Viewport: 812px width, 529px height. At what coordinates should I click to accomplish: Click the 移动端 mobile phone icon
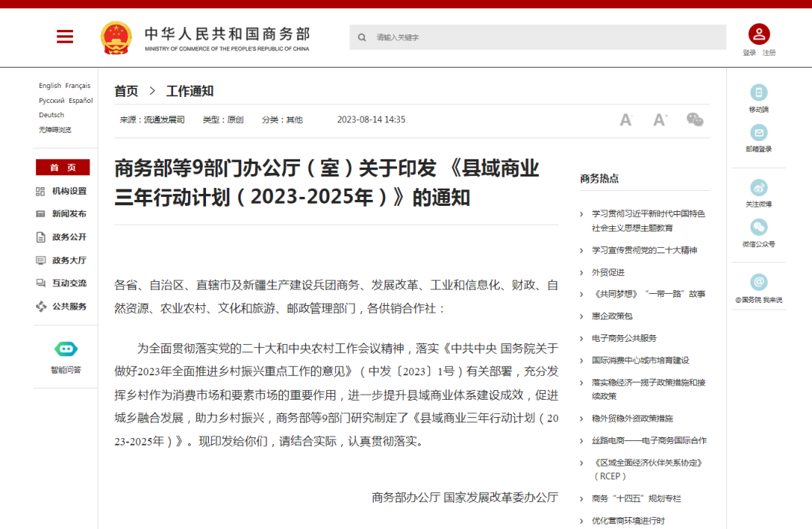[x=759, y=92]
